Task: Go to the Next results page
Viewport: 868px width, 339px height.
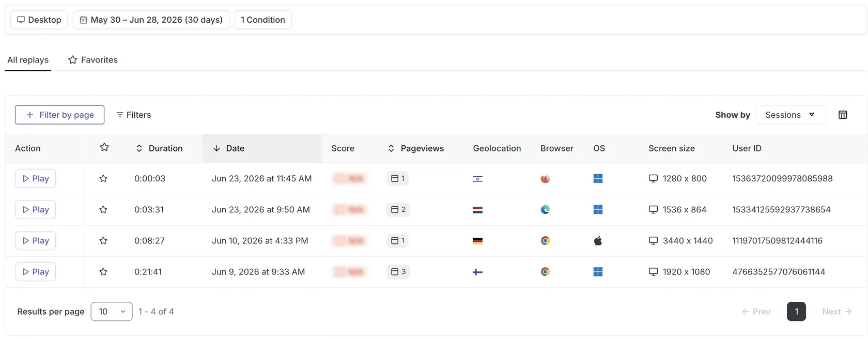Action: [x=837, y=312]
